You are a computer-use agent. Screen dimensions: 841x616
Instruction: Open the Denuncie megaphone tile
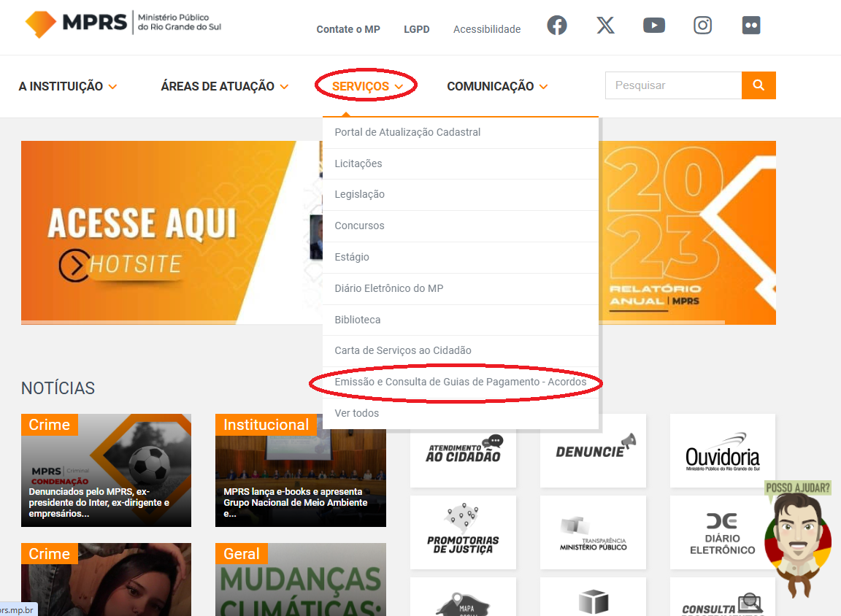tap(593, 450)
